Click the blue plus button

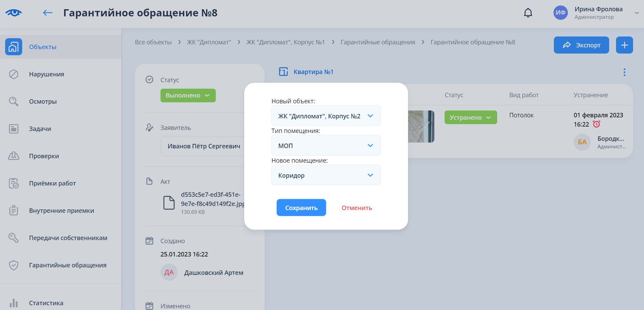click(624, 45)
